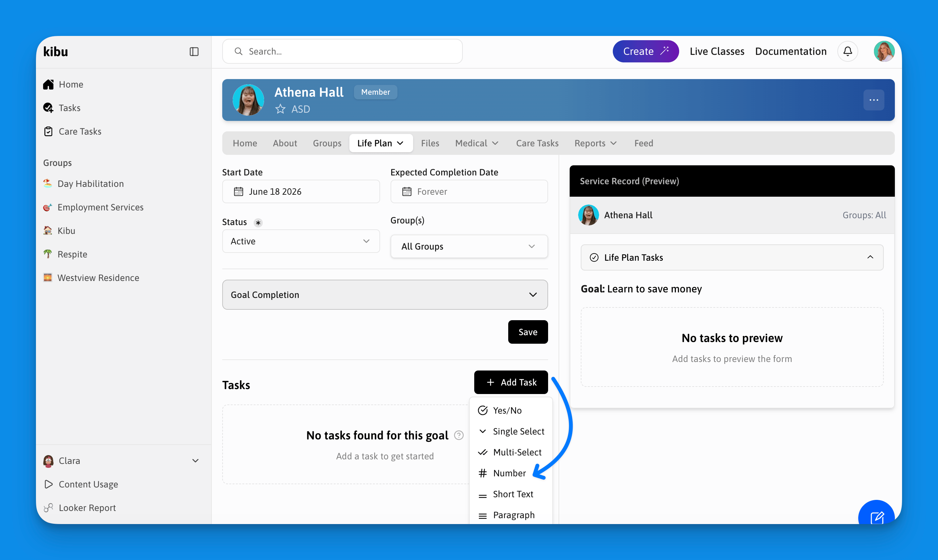Click the Looker Report icon
938x560 pixels.
(x=48, y=508)
